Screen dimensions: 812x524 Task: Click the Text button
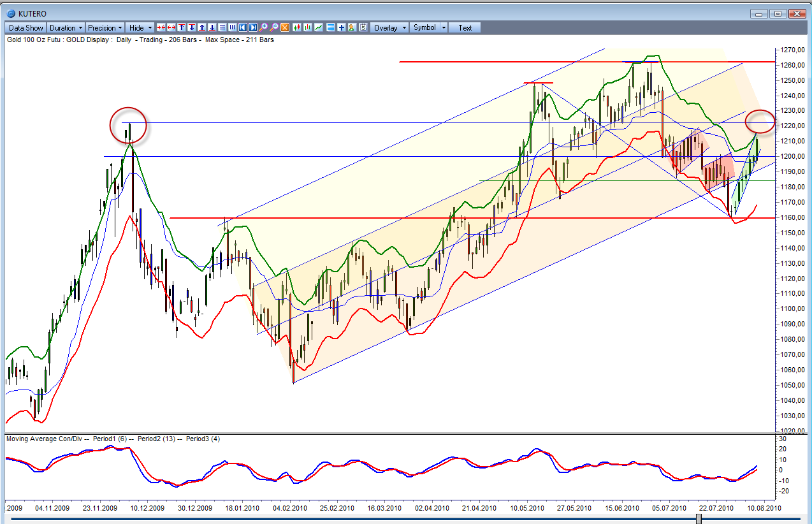pos(465,27)
